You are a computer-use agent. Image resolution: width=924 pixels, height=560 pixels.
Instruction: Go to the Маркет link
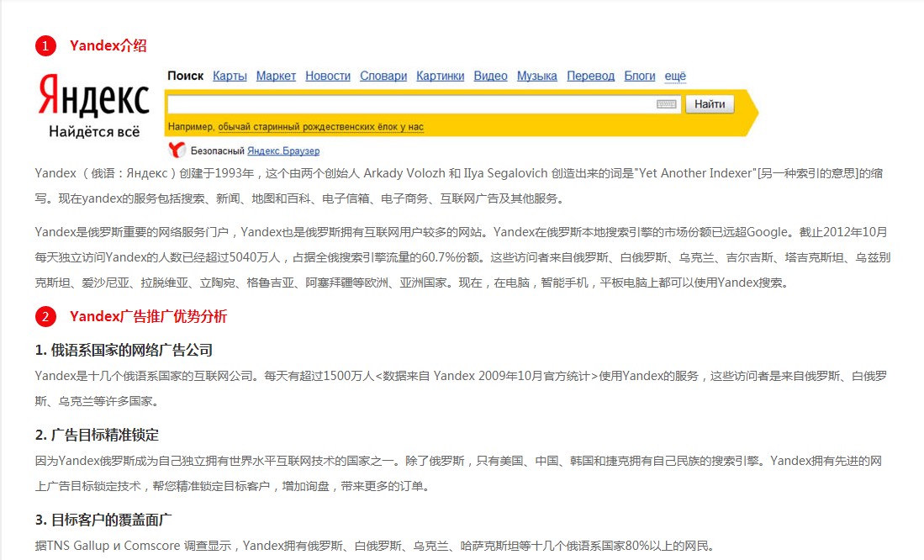276,76
